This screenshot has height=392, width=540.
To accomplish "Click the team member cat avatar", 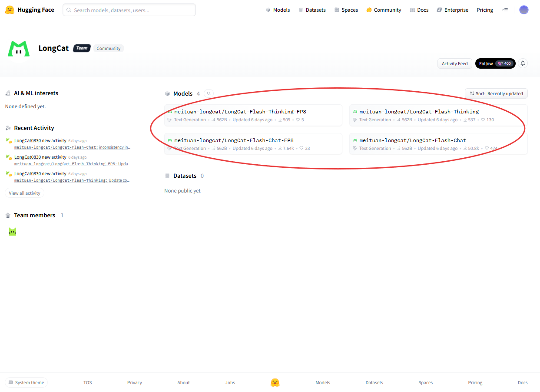I will [13, 232].
